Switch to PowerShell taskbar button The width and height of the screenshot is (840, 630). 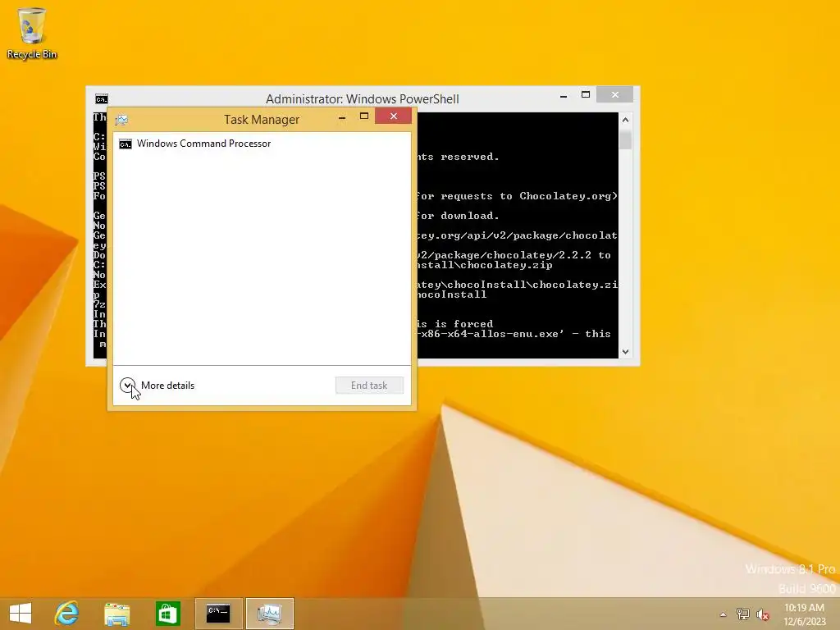(x=218, y=614)
